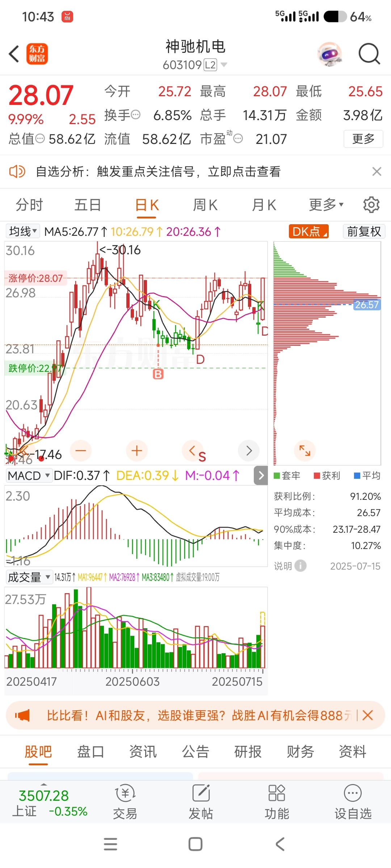Open the chart settings gear icon
The width and height of the screenshot is (391, 868).
click(x=371, y=205)
